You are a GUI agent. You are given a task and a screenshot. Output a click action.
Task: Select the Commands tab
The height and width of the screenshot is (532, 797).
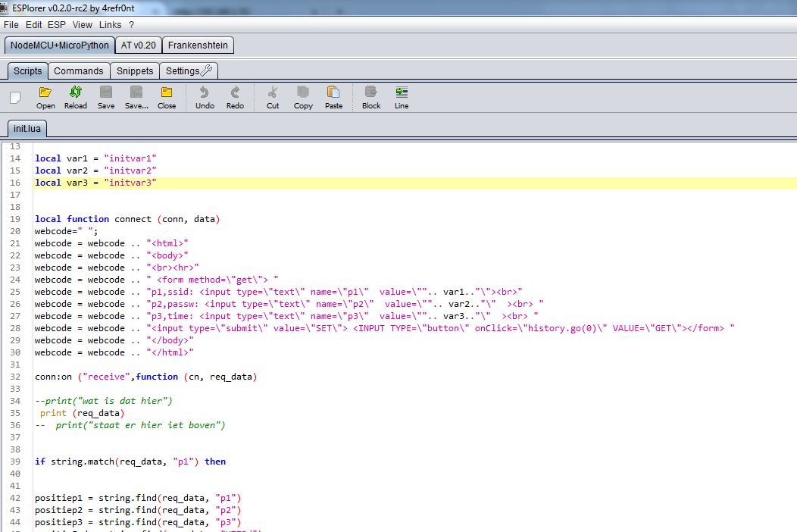[x=78, y=70]
